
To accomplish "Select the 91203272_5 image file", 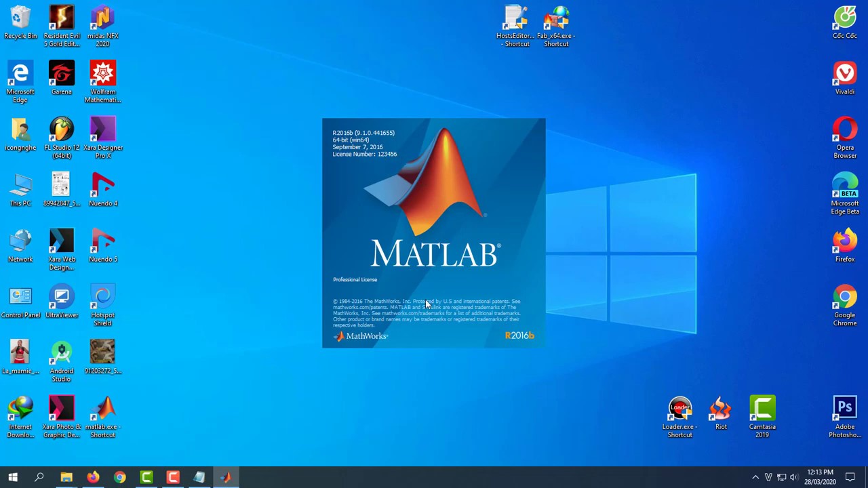I will [102, 357].
